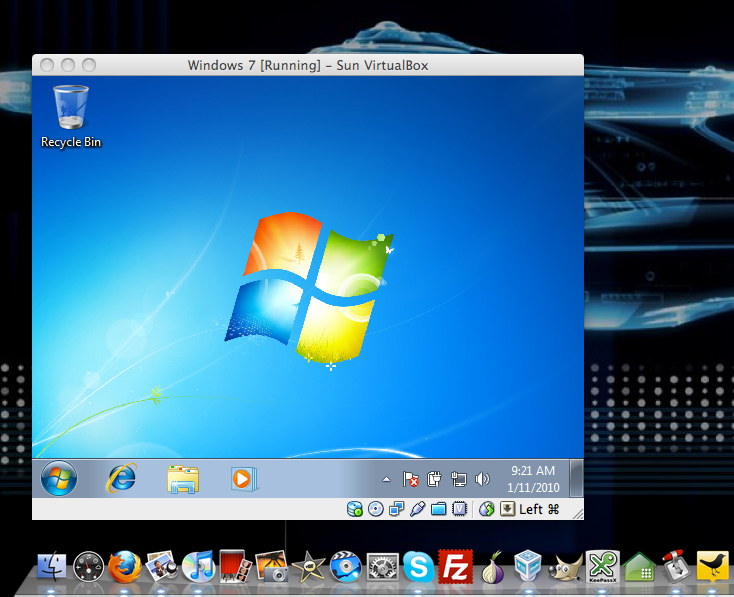Launch Skype from the Dock
734x597 pixels.
pos(418,567)
